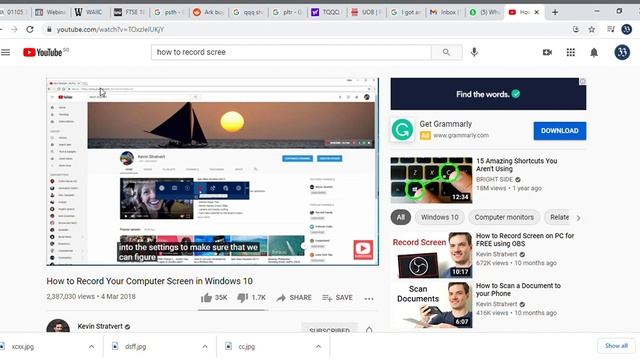Click the Scan Documents thumbnail
This screenshot has height=360, width=640.
pyautogui.click(x=431, y=304)
